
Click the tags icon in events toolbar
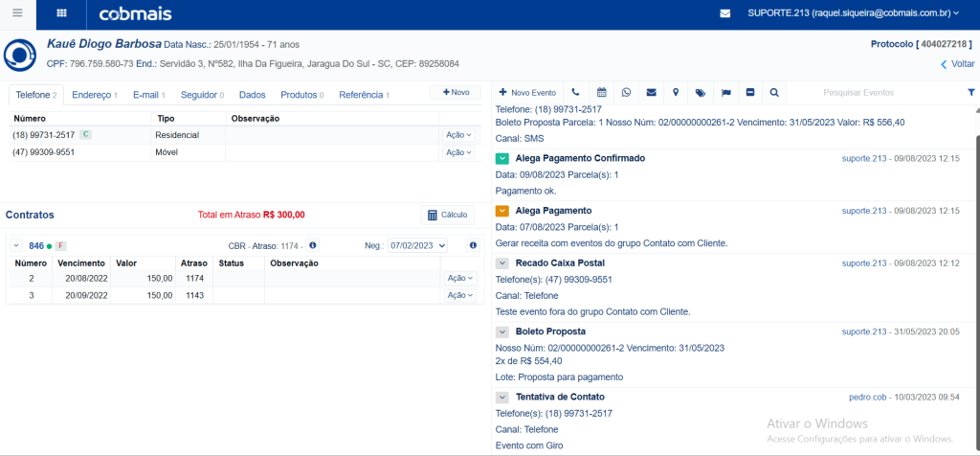coord(701,93)
